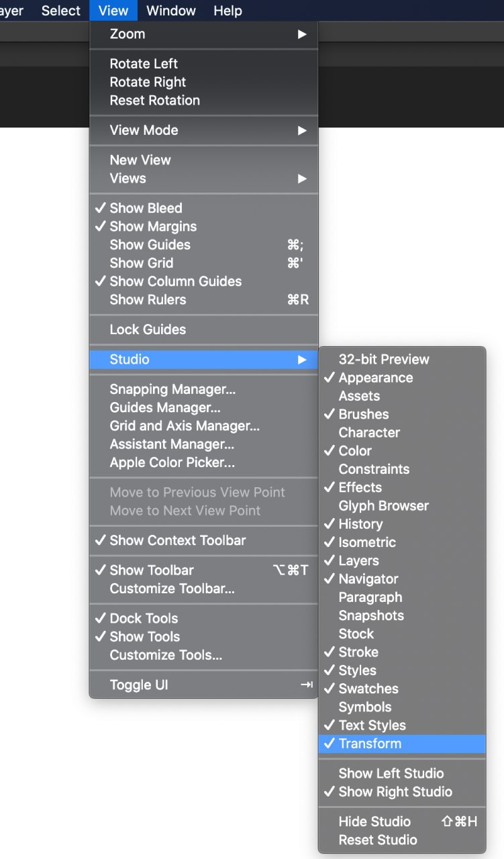Enable the Character studio panel
The image size is (504, 859).
click(369, 433)
